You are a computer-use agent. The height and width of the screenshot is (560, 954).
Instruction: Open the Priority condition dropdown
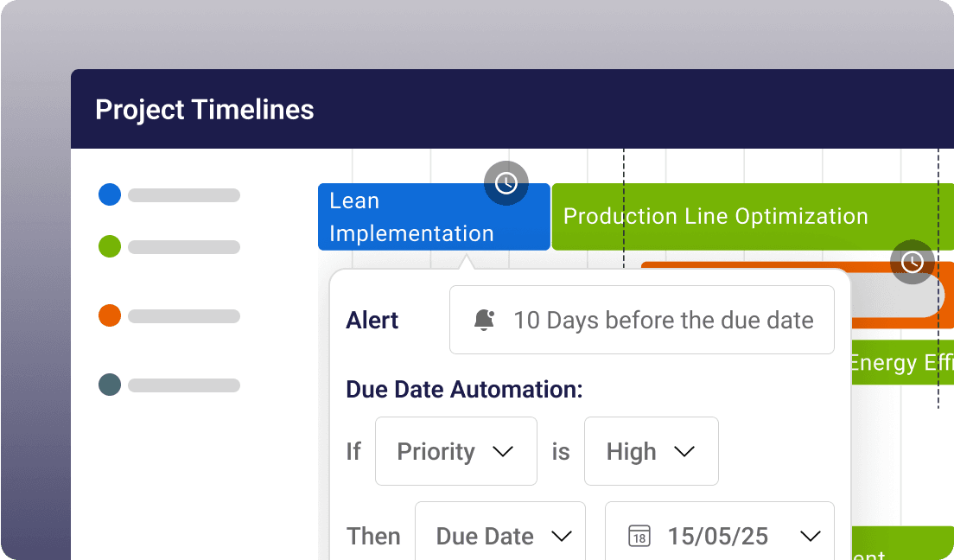tap(456, 451)
